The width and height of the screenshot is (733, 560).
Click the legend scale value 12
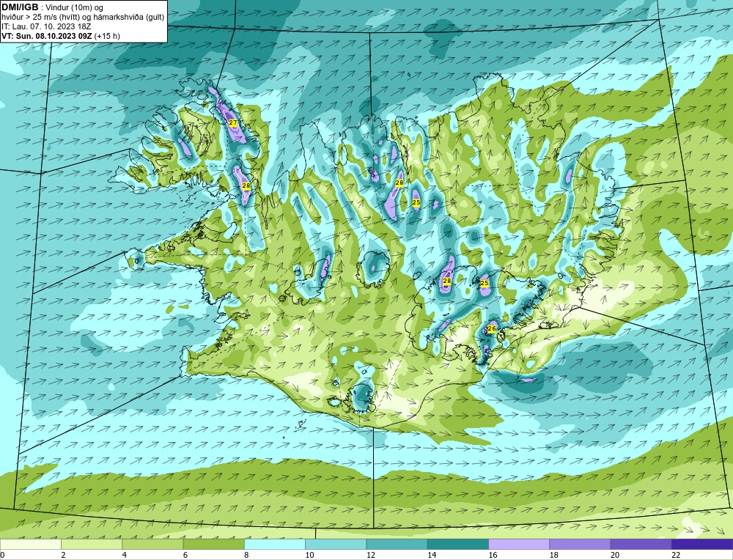(x=371, y=555)
